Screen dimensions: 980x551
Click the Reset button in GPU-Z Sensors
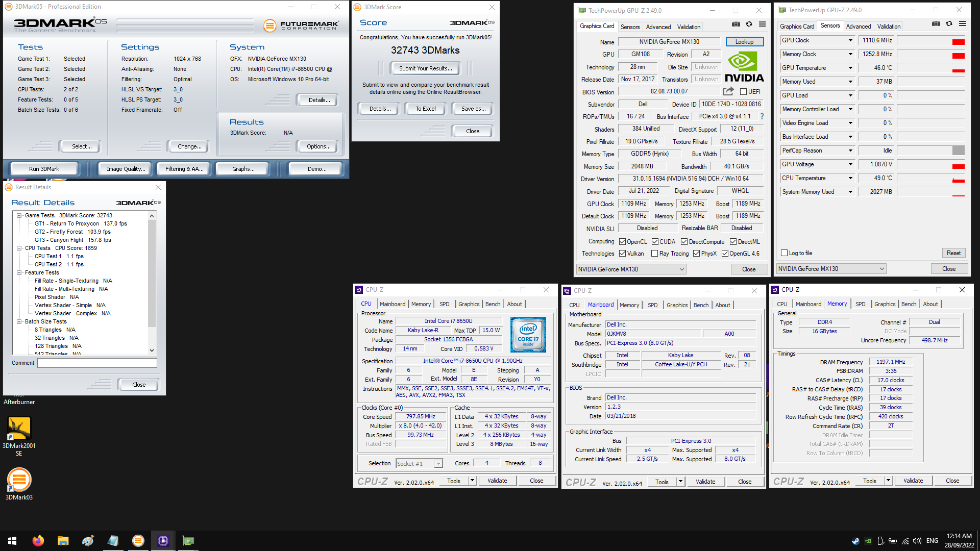[x=953, y=253]
